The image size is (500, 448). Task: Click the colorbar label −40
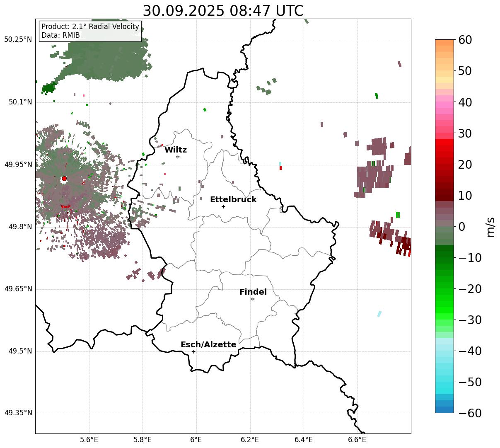470,351
